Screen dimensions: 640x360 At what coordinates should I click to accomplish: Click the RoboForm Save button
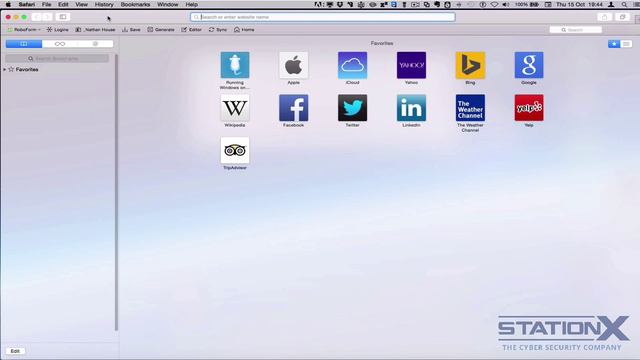coord(131,30)
